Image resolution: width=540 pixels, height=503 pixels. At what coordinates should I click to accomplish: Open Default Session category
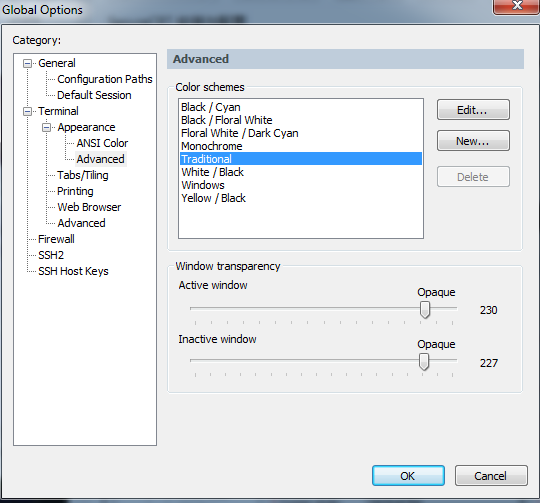(x=94, y=95)
